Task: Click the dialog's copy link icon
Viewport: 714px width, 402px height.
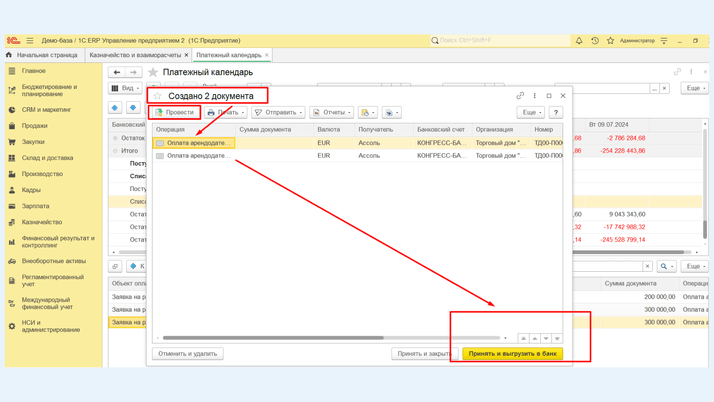Action: tap(520, 96)
